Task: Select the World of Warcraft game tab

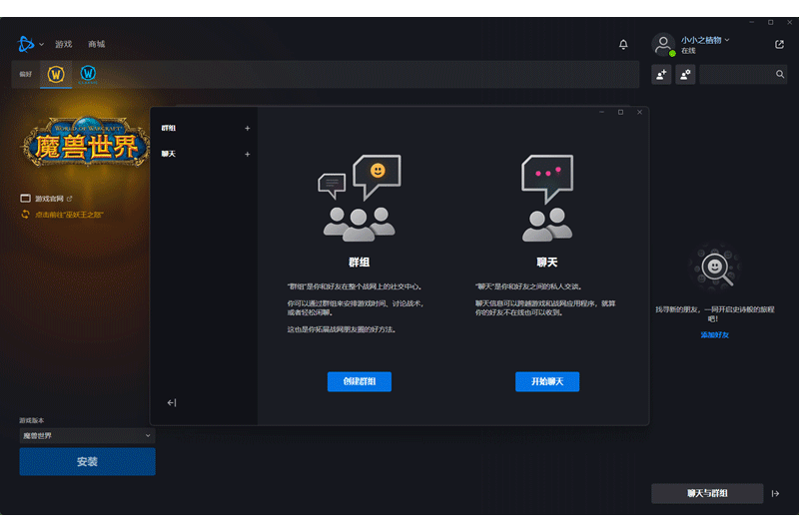Action: point(56,74)
